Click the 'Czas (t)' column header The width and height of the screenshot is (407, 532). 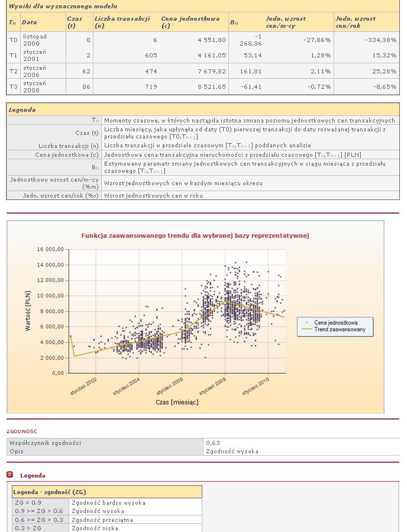(75, 22)
